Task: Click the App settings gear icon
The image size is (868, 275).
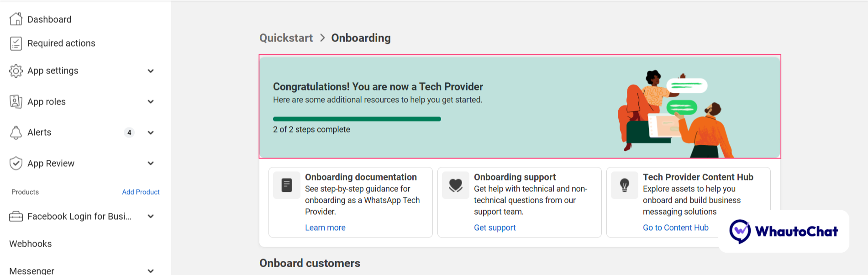Action: click(16, 71)
